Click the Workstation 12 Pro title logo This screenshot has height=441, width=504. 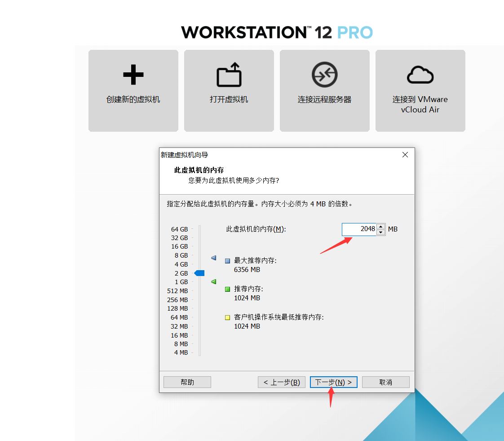pyautogui.click(x=277, y=32)
